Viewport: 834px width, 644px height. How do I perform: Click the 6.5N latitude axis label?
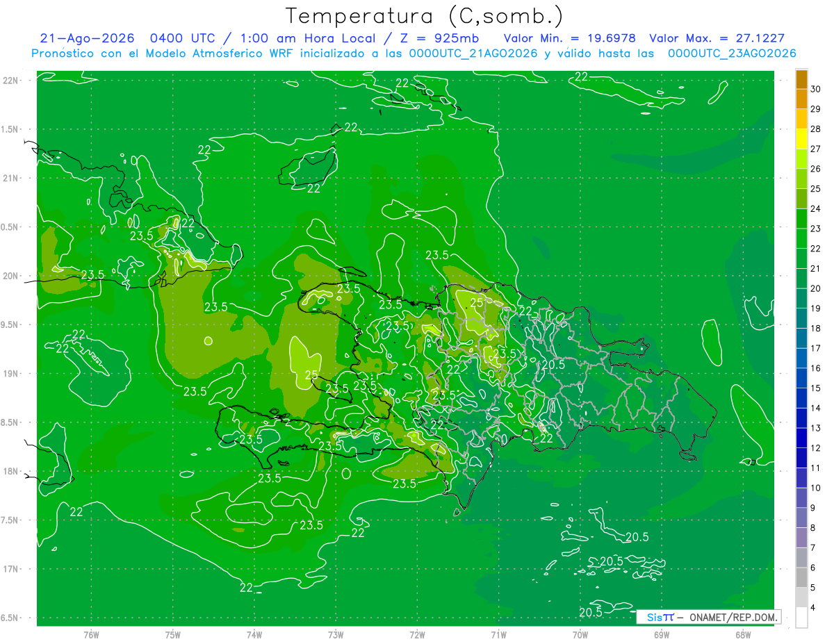[10, 618]
